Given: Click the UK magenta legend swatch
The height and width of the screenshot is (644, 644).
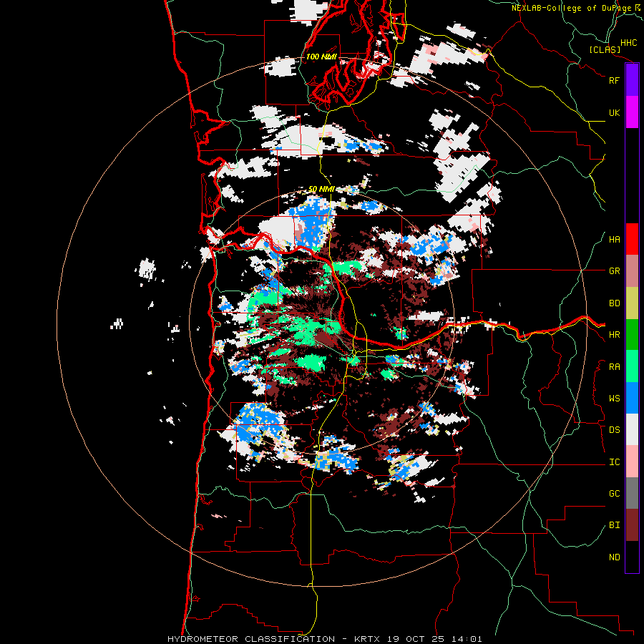Looking at the screenshot, I should (x=632, y=112).
